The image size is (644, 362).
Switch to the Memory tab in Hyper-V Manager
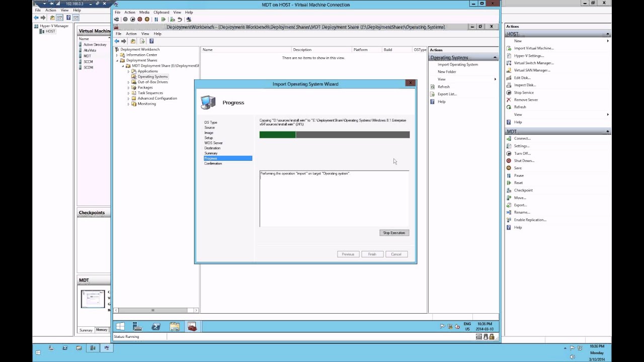point(102,330)
